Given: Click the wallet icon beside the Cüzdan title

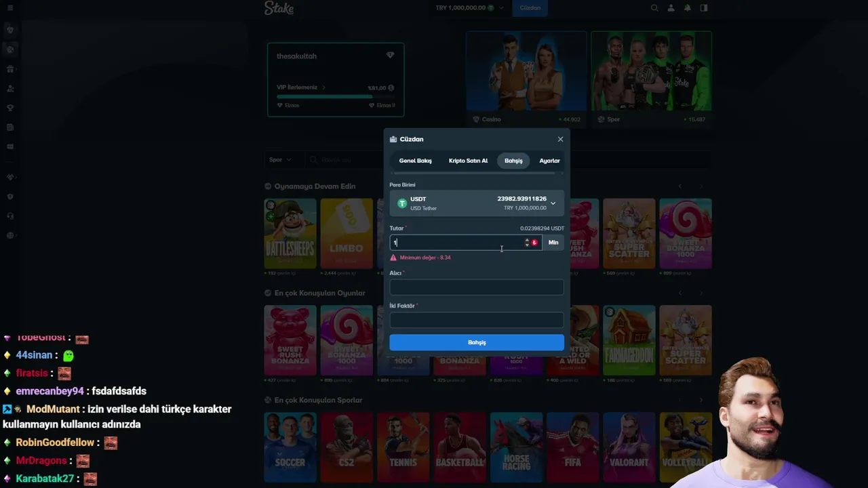Looking at the screenshot, I should click(393, 139).
